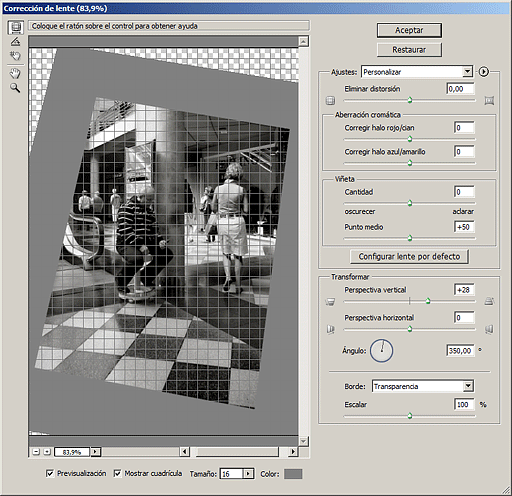The image size is (512, 496).
Task: Click the Perspectiva vertical slider handle
Action: [428, 301]
